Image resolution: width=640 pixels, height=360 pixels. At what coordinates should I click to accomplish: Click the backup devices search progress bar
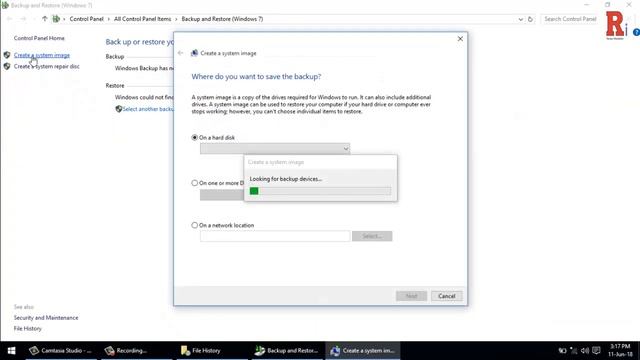320,191
